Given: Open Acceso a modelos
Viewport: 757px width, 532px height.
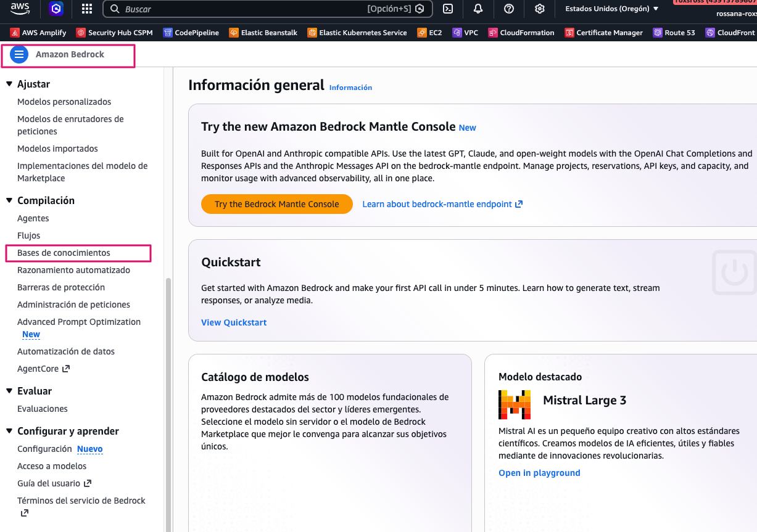Looking at the screenshot, I should 52,466.
